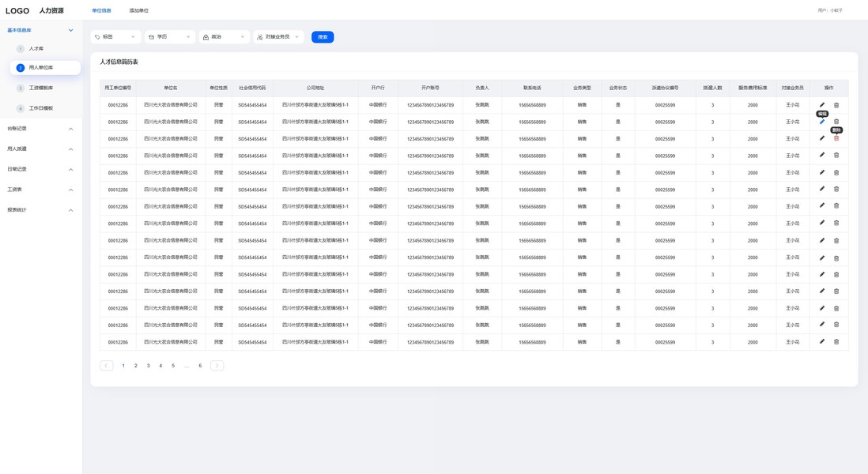
Task: Click the trash icon in the tenth table row
Action: point(836,258)
